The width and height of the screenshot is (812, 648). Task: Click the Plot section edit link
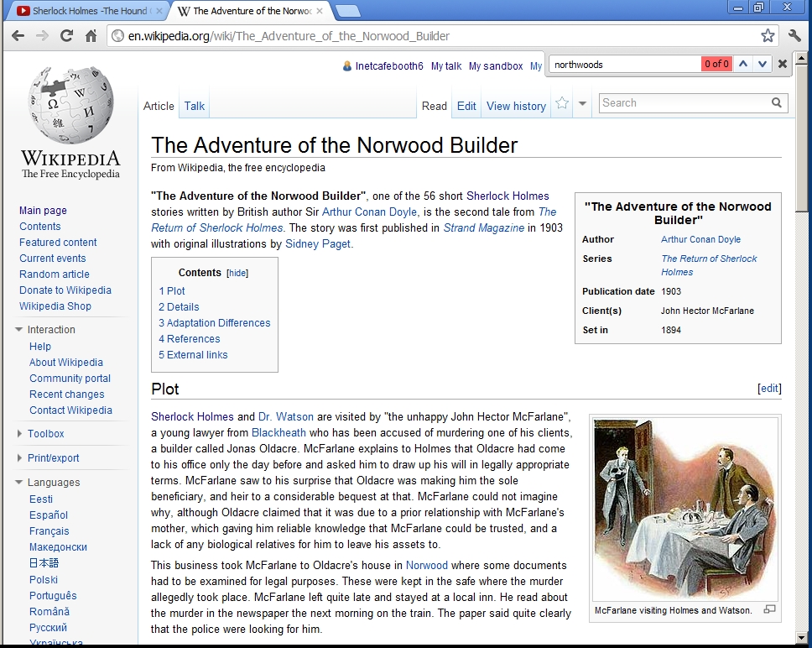click(x=769, y=388)
